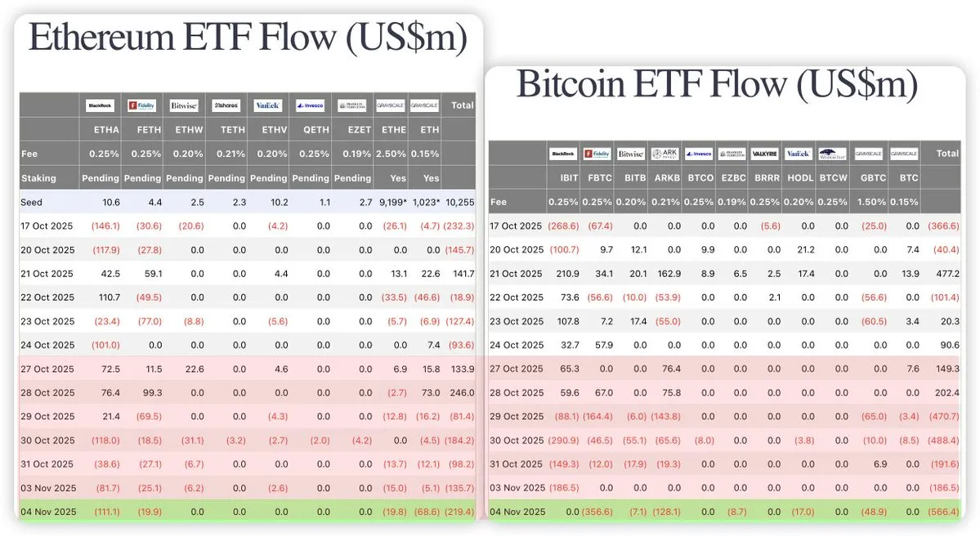Click the WisdomTree logo above BTCW
980x537 pixels.
831,154
